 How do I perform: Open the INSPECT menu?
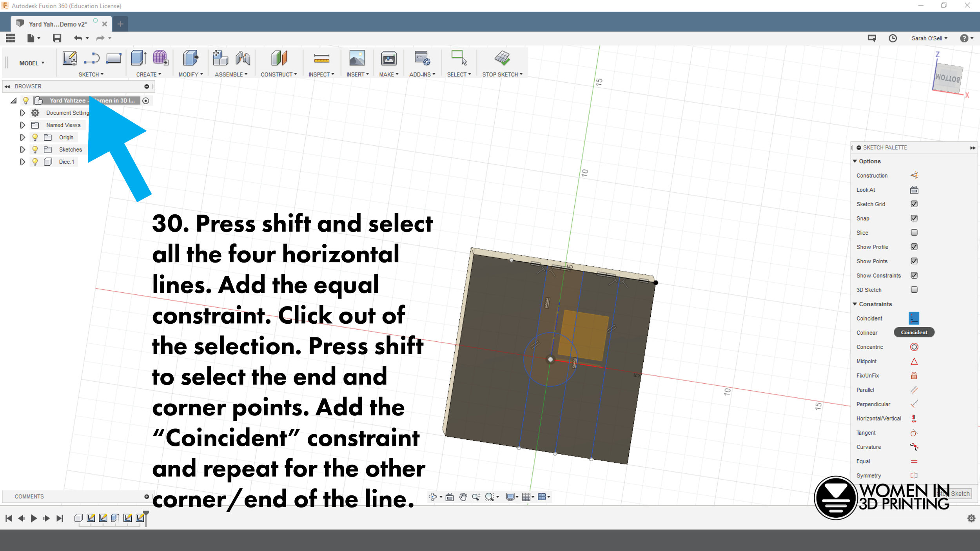(x=321, y=74)
